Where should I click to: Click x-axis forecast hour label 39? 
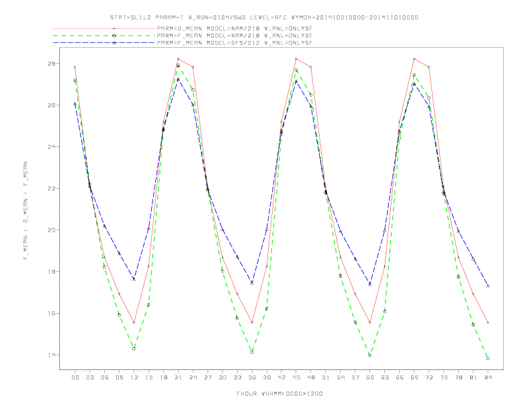(267, 377)
